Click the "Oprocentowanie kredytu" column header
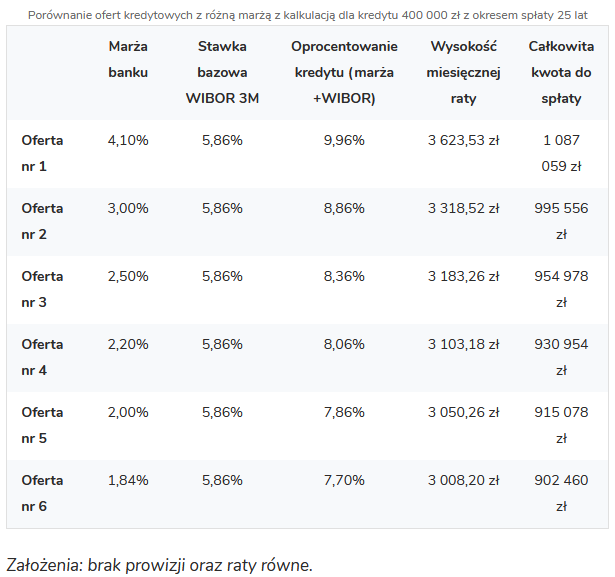This screenshot has width=615, height=577. click(344, 72)
